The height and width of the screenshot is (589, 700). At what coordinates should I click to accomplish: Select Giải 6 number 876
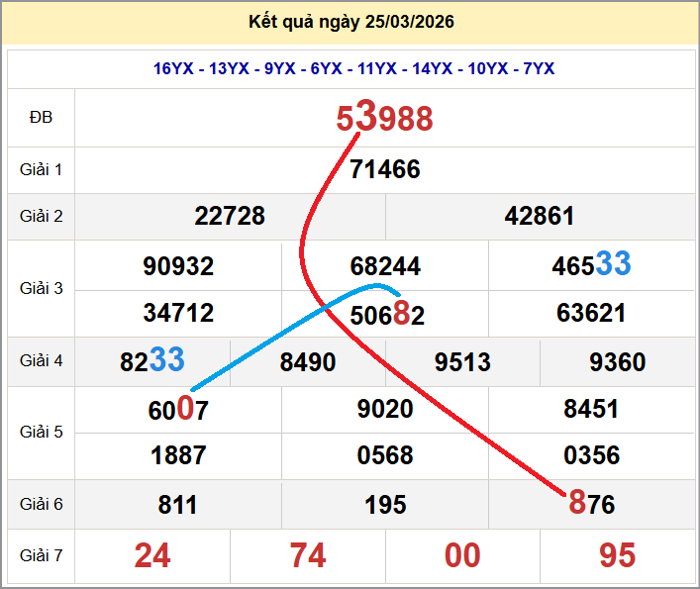(591, 504)
